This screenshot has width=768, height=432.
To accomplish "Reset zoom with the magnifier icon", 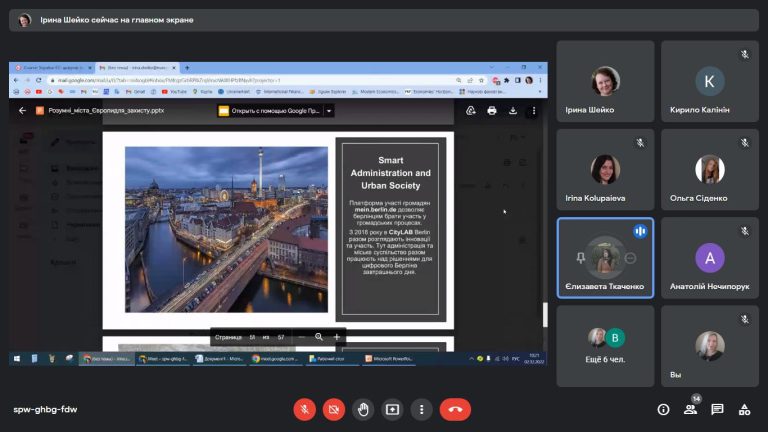I will (x=319, y=337).
